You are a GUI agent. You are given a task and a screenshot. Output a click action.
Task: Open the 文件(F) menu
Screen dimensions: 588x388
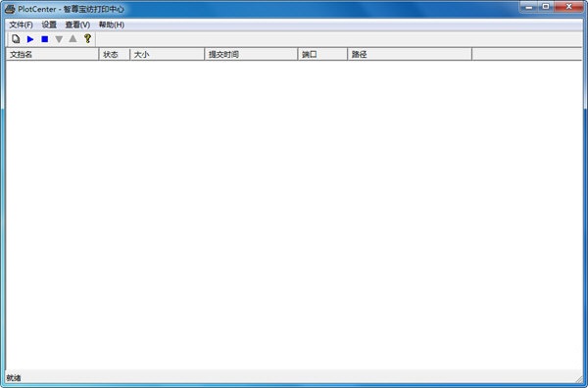pyautogui.click(x=21, y=24)
